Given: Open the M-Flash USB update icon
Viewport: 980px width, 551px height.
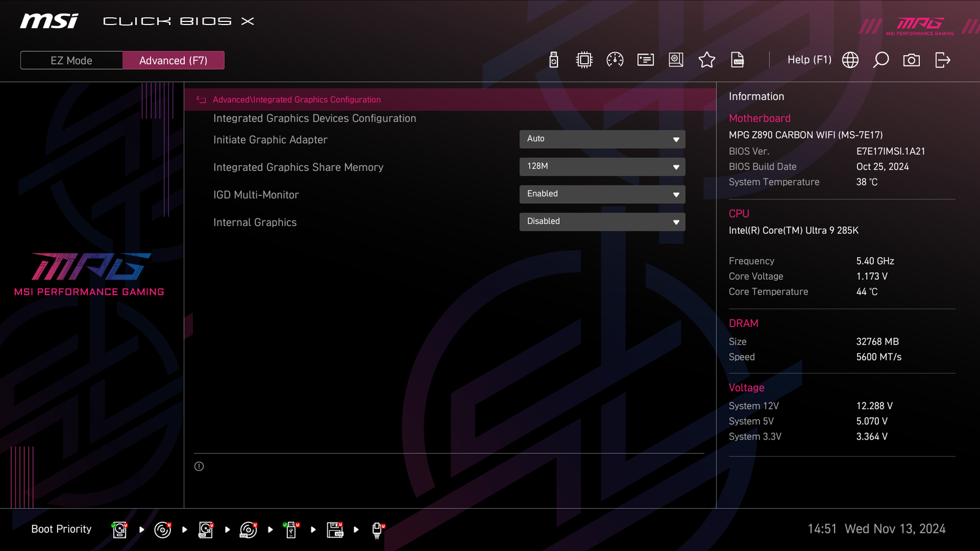Looking at the screenshot, I should tap(554, 60).
